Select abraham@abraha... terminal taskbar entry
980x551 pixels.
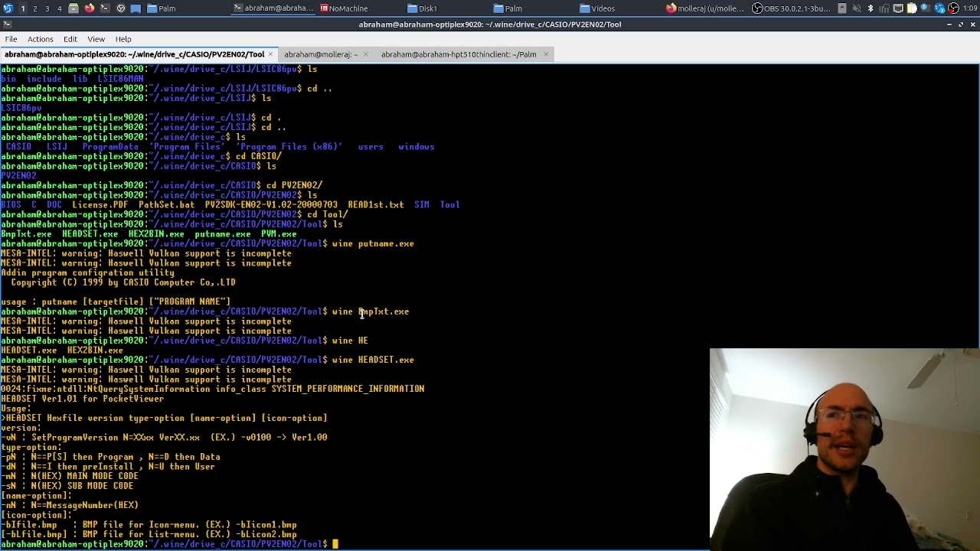[x=273, y=8]
